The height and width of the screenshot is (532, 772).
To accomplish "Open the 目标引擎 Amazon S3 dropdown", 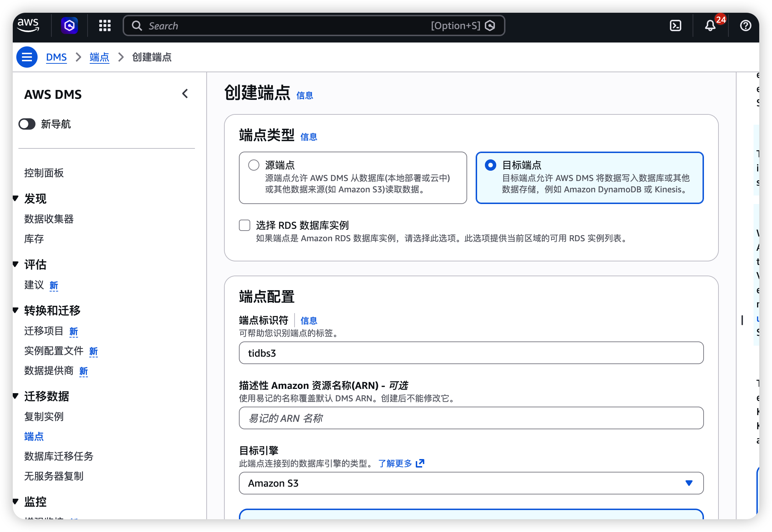I will [471, 483].
